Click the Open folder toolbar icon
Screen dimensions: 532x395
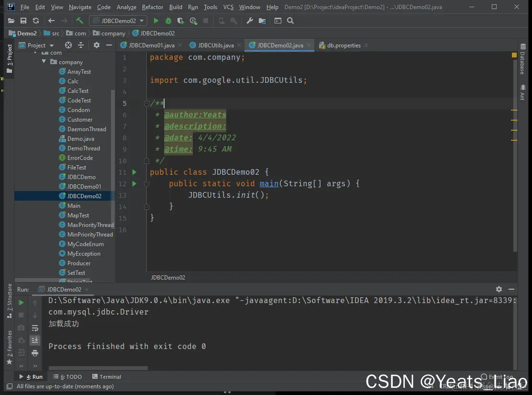pos(11,21)
